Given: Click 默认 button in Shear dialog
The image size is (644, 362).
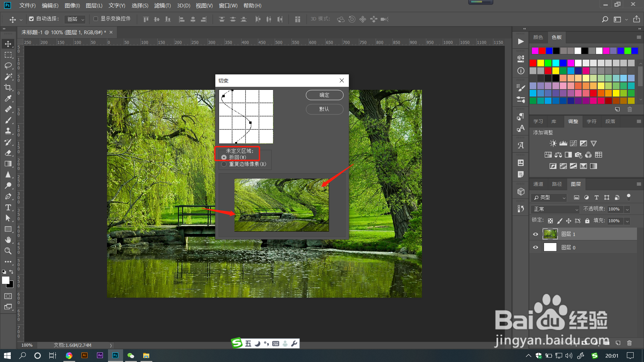Looking at the screenshot, I should tap(324, 109).
